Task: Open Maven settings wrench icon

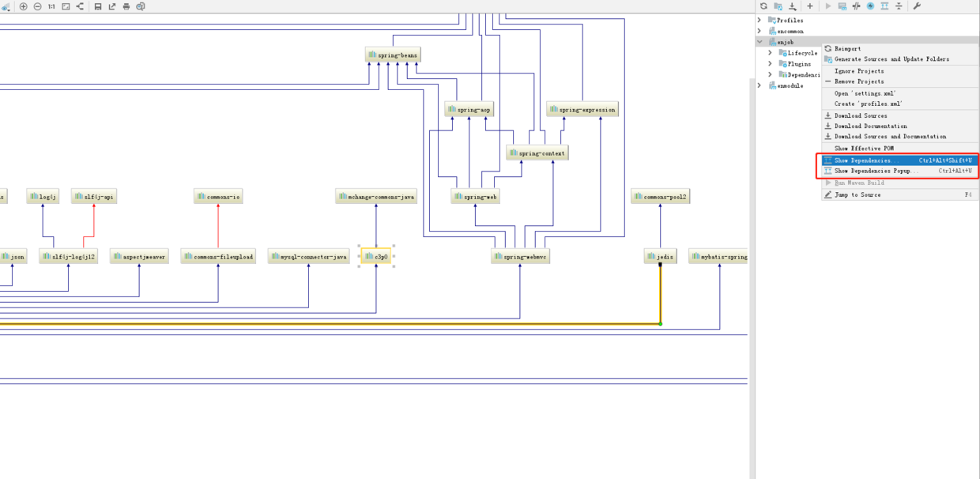Action: pyautogui.click(x=917, y=6)
